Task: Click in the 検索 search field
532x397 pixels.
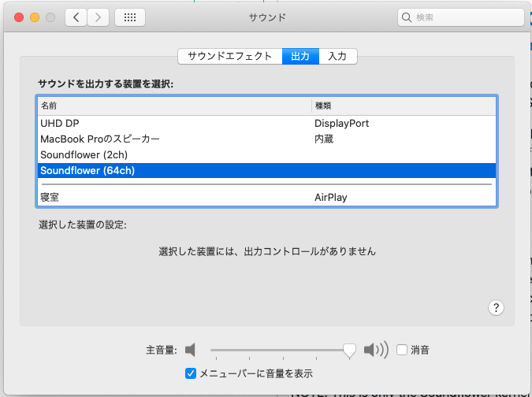Action: [x=461, y=17]
